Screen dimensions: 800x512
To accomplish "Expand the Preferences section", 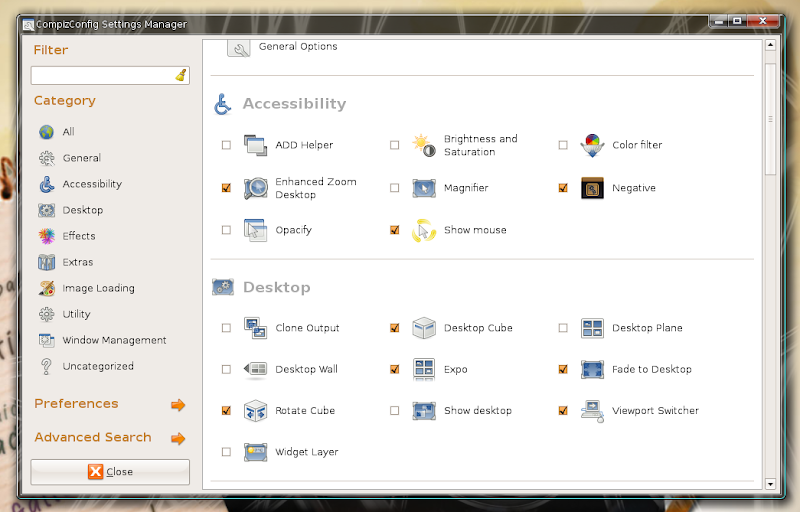I will (x=110, y=404).
